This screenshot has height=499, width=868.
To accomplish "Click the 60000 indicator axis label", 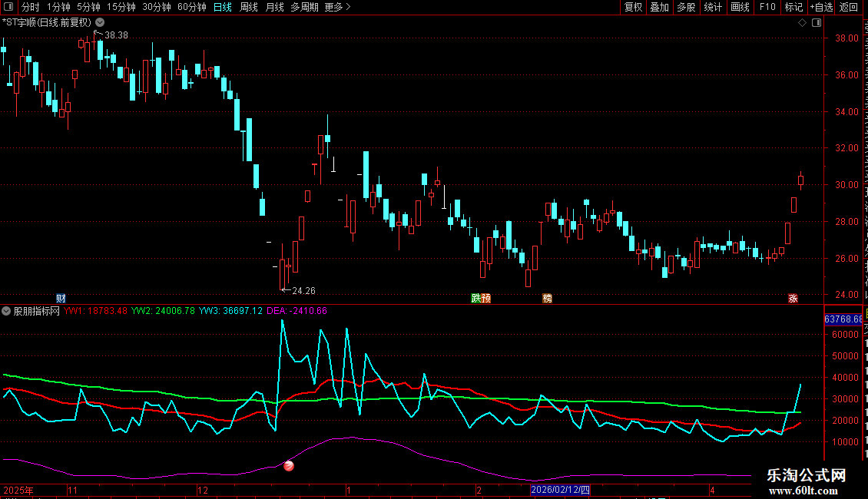I will 845,334.
